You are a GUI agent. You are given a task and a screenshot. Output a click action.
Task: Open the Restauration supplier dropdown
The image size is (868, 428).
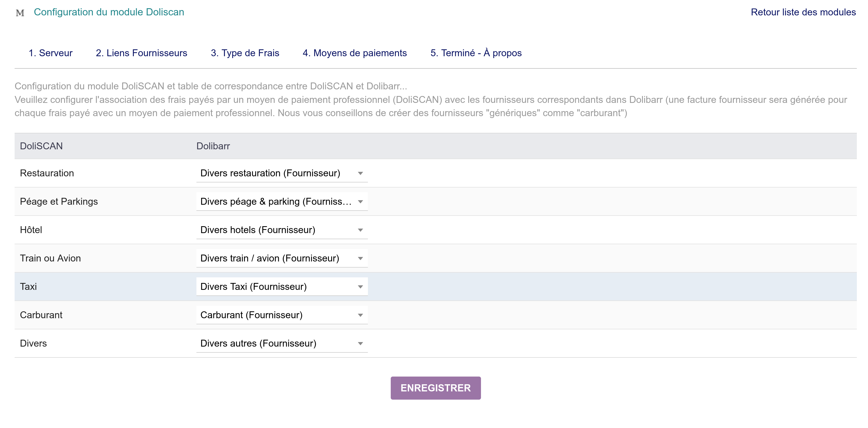[282, 173]
